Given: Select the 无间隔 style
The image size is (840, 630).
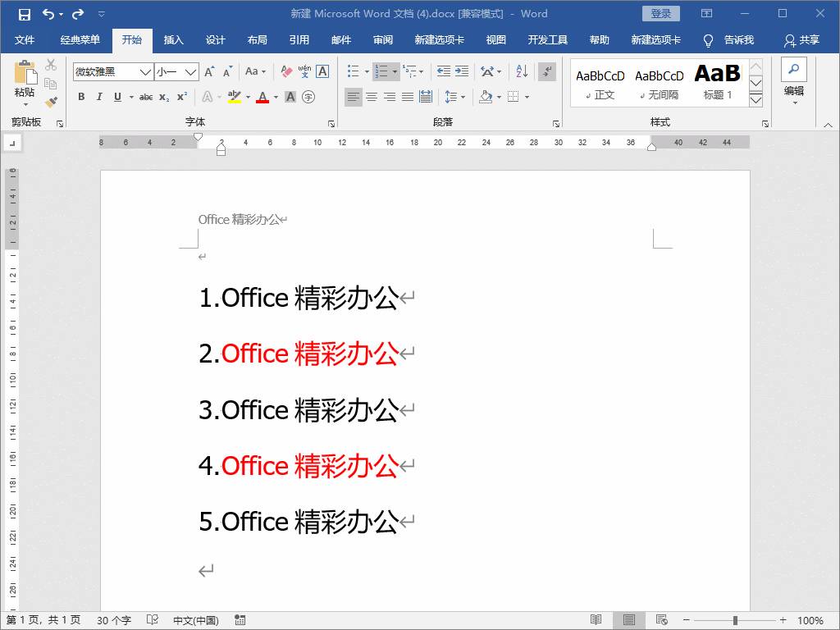Looking at the screenshot, I should [x=659, y=84].
